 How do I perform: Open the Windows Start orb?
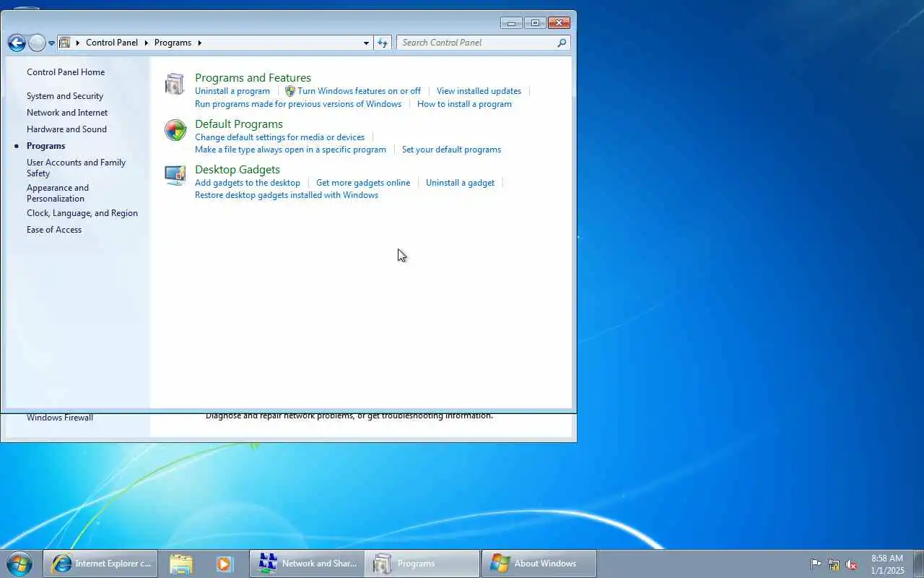click(19, 564)
